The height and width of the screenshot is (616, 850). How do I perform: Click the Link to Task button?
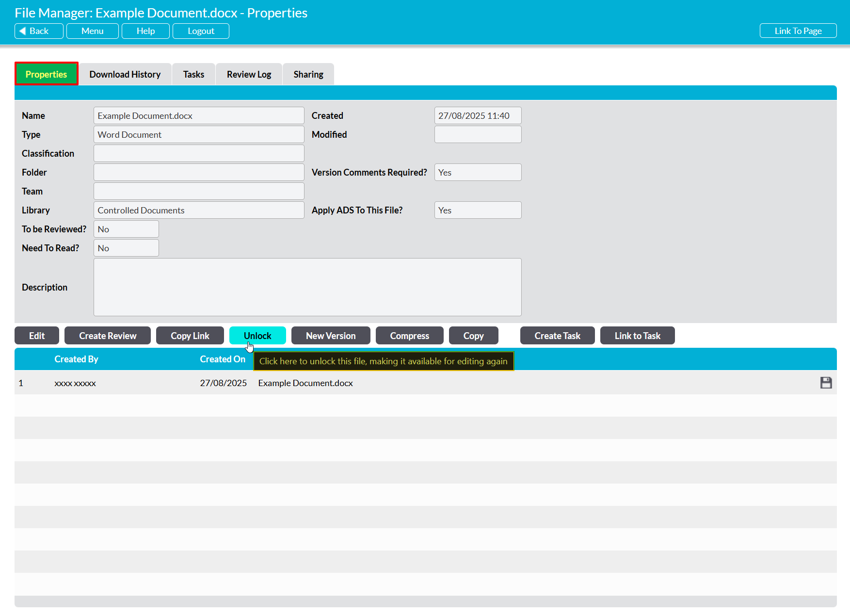[637, 336]
